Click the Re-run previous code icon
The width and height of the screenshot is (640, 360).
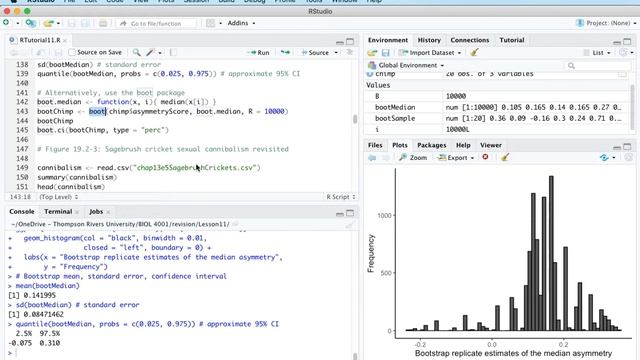coord(285,52)
